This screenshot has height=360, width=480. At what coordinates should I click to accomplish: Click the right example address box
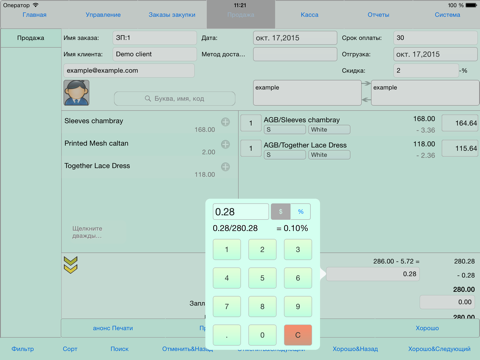(x=425, y=93)
